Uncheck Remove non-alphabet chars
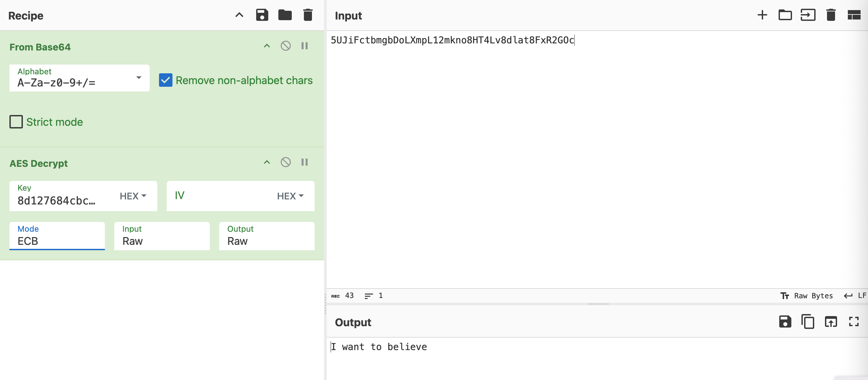Screen dimensions: 868x380 (165, 80)
